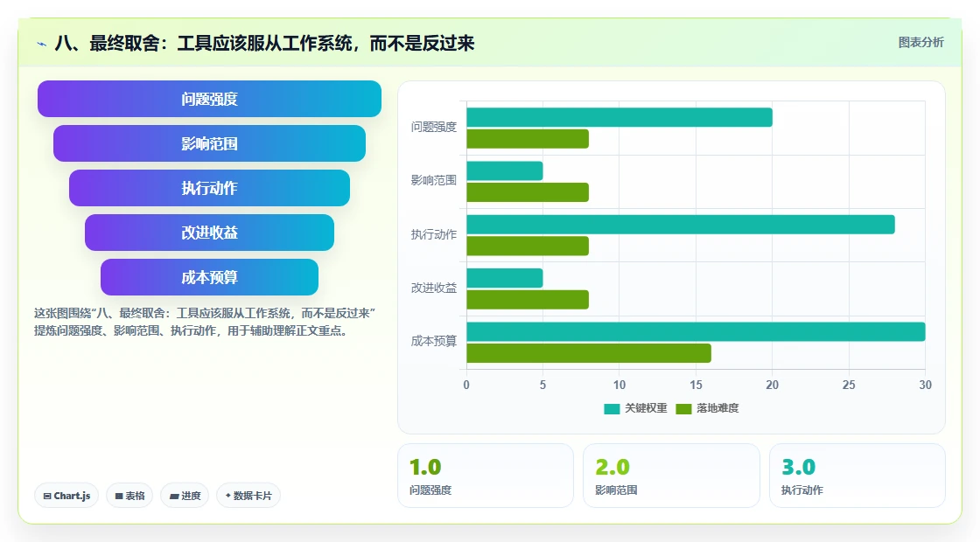Select the 改进收益 funnel stage
The width and height of the screenshot is (980, 542).
(209, 233)
